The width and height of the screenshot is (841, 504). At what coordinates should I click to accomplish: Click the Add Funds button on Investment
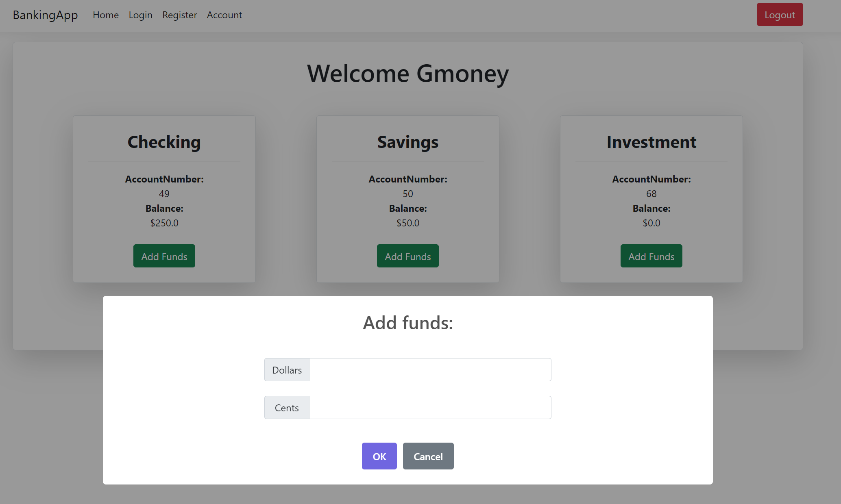click(x=651, y=256)
